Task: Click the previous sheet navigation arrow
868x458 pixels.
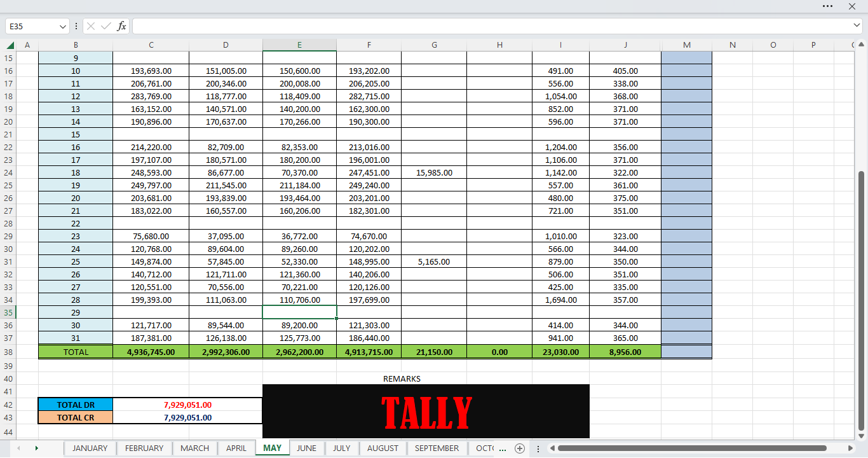Action: pyautogui.click(x=18, y=448)
